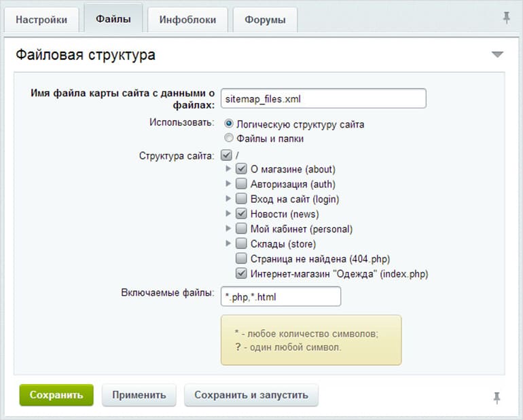Click the Мой кабинет (personal) label
523x420 pixels.
point(302,229)
